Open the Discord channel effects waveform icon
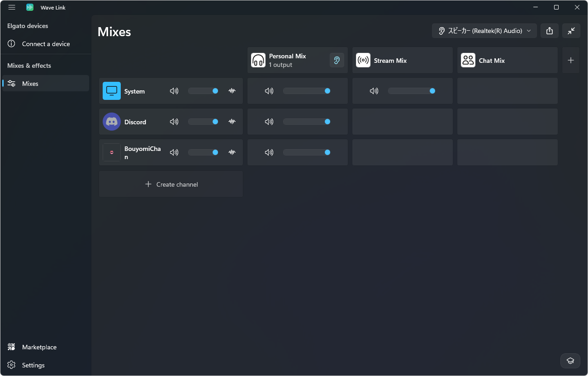588x376 pixels. [232, 122]
